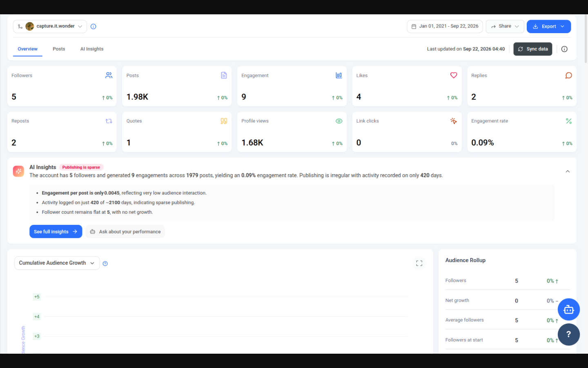Click Ask about your performance button

[125, 231]
